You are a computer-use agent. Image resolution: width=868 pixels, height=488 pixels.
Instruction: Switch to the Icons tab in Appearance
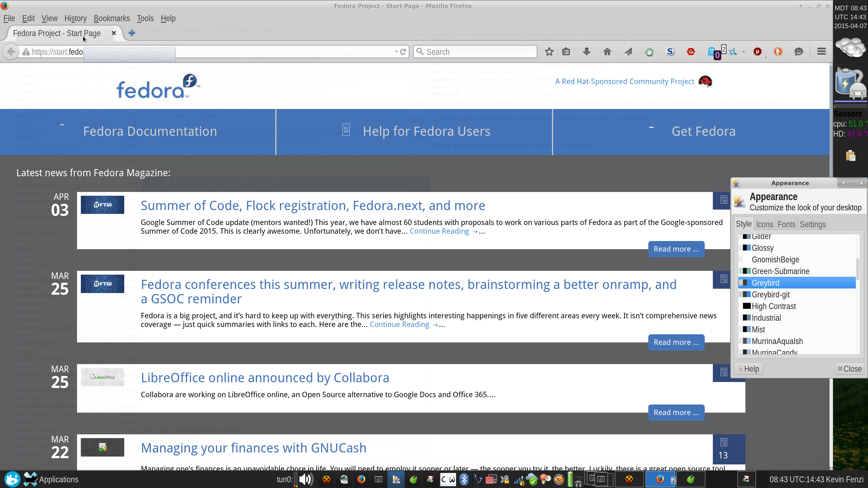(x=764, y=224)
